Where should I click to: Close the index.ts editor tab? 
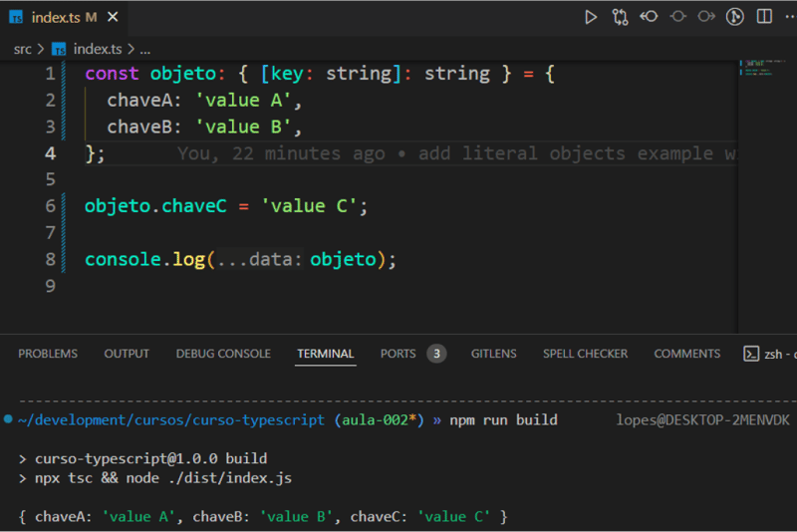click(113, 17)
